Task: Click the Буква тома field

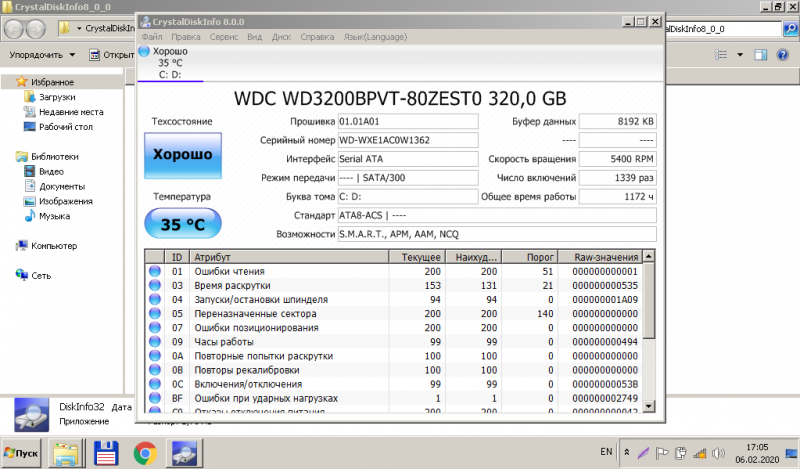Action: click(408, 196)
